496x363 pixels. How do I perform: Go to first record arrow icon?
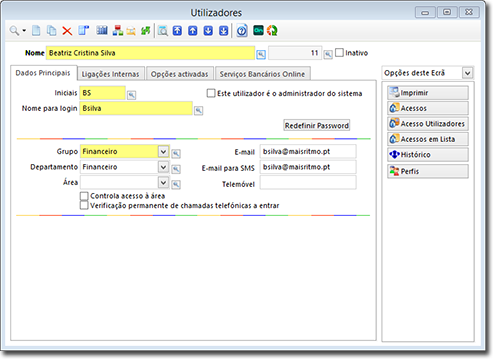tap(177, 31)
